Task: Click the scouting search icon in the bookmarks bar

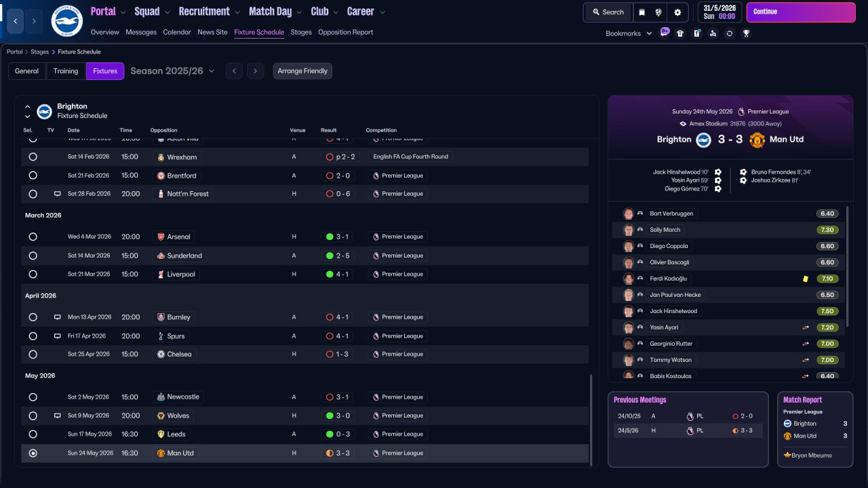Action: tap(713, 33)
